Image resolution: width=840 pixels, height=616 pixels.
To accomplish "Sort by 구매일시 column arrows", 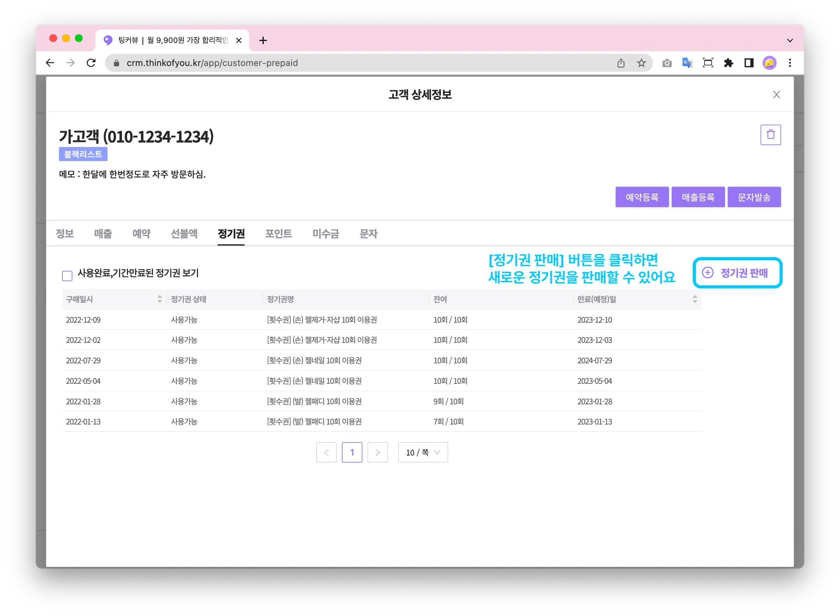I will click(160, 299).
